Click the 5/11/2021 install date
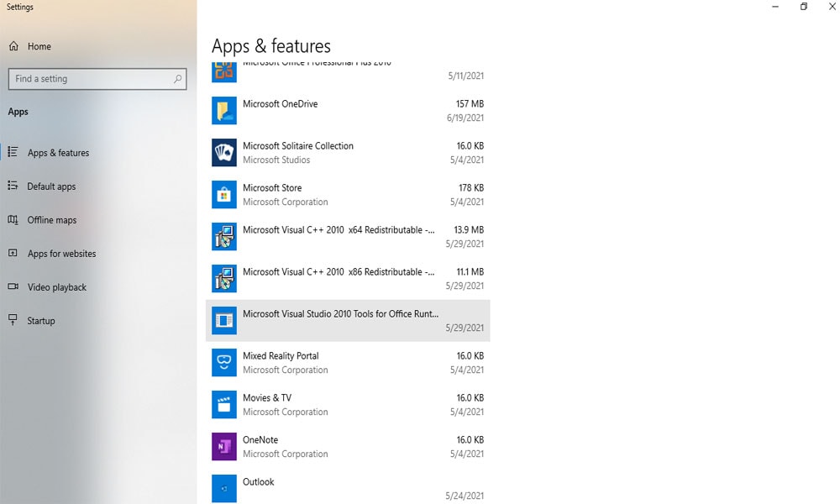Screen dimensions: 840x504 [466, 76]
